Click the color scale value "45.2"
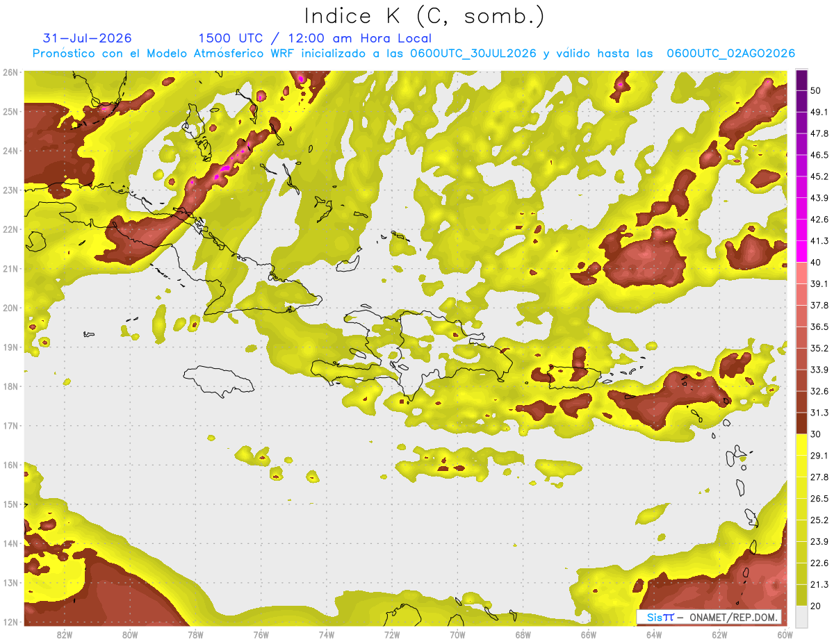Screen dimensions: 834x644 click(x=819, y=176)
